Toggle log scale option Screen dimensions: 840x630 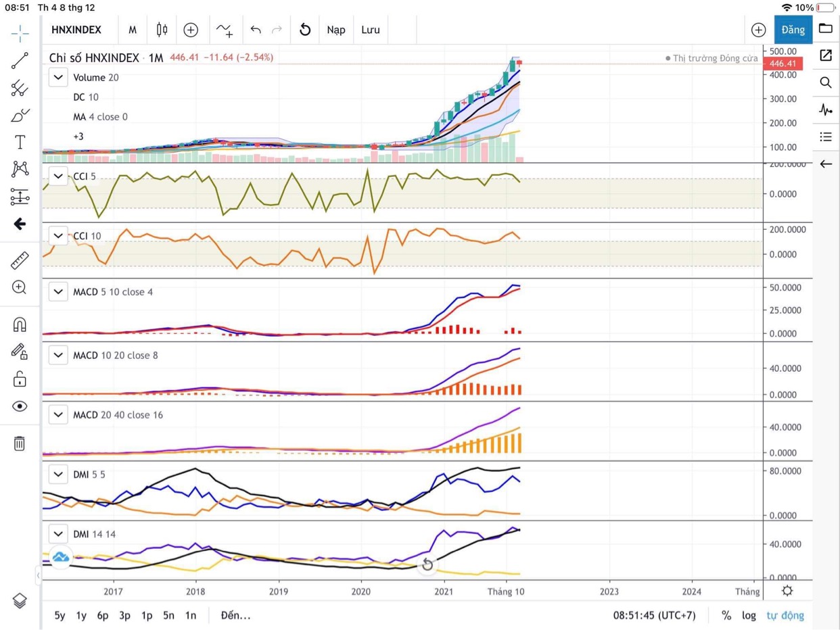point(749,615)
